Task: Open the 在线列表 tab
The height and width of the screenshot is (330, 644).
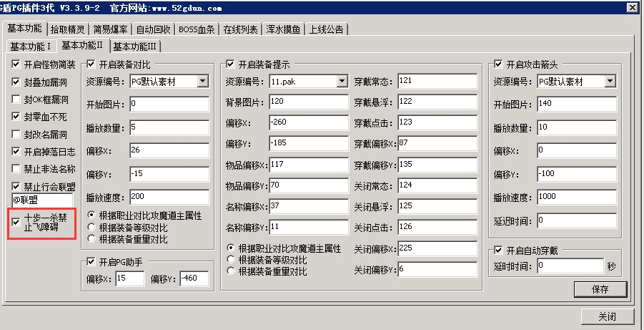Action: [x=240, y=29]
